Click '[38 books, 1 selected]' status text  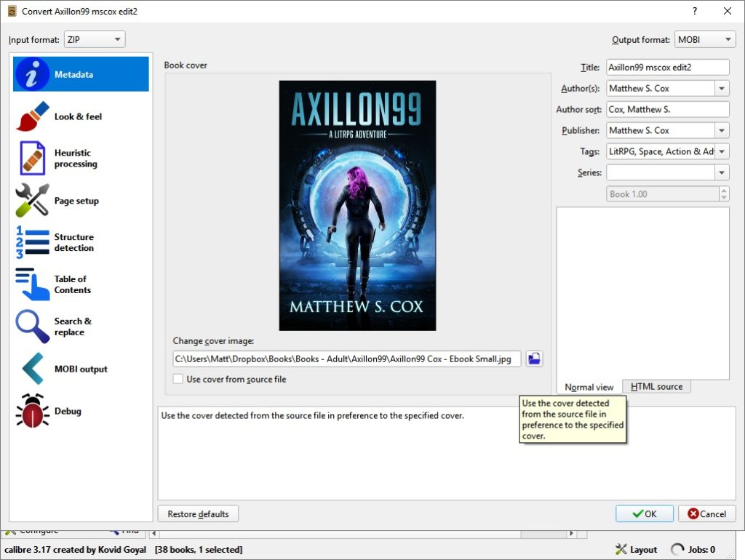(199, 550)
